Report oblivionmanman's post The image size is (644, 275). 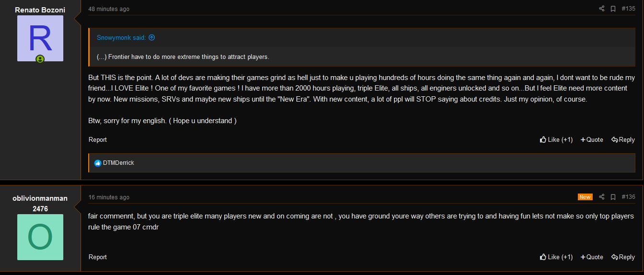click(x=98, y=257)
